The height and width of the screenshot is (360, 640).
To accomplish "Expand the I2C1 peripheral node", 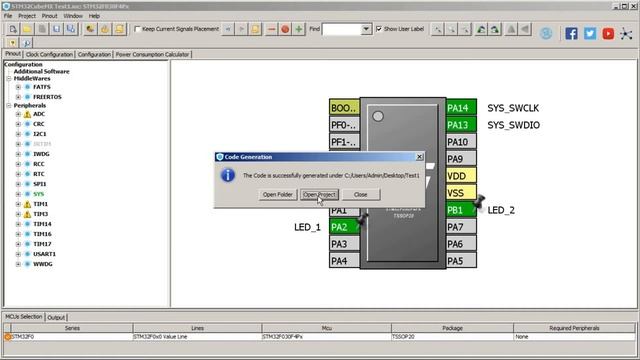I will [x=18, y=134].
